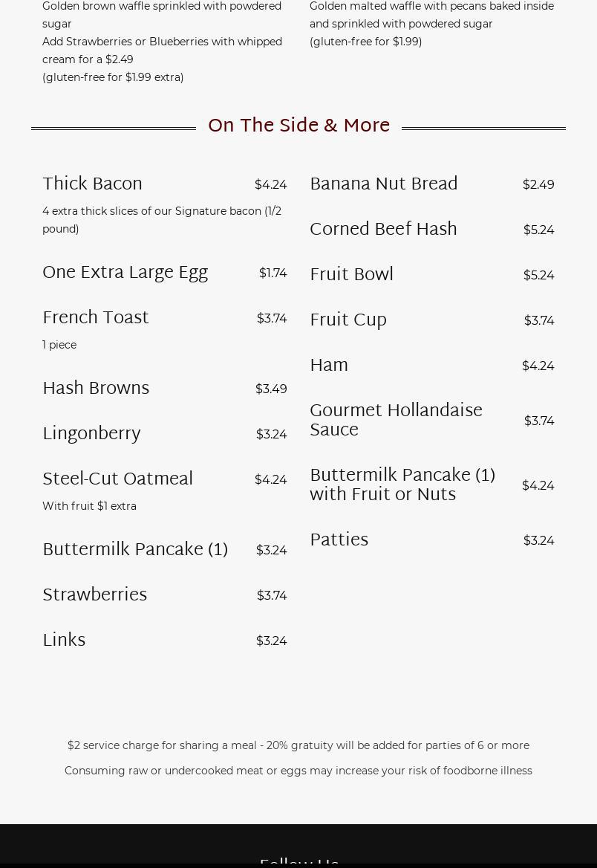Select the Fruit Bowl item name
Viewport: 597px width, 868px height.
[x=351, y=274]
